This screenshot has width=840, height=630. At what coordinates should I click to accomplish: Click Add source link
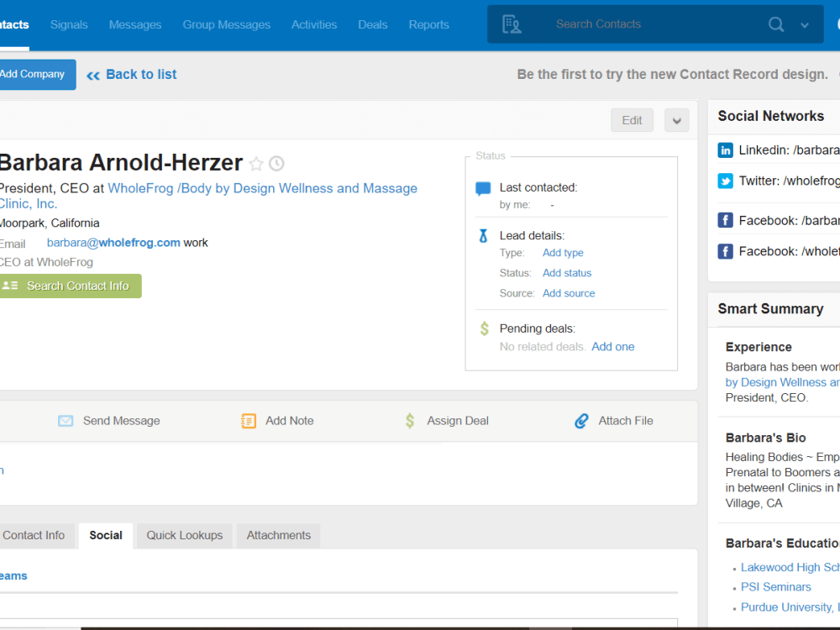pos(569,293)
